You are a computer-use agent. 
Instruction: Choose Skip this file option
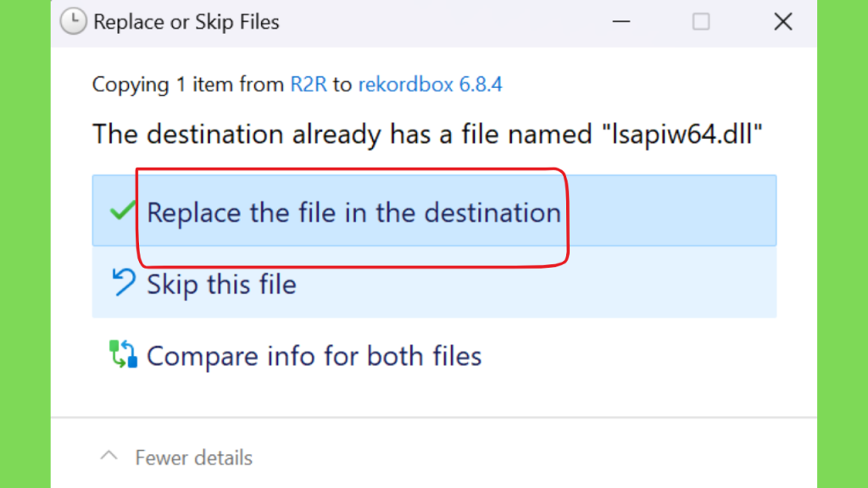(435, 282)
